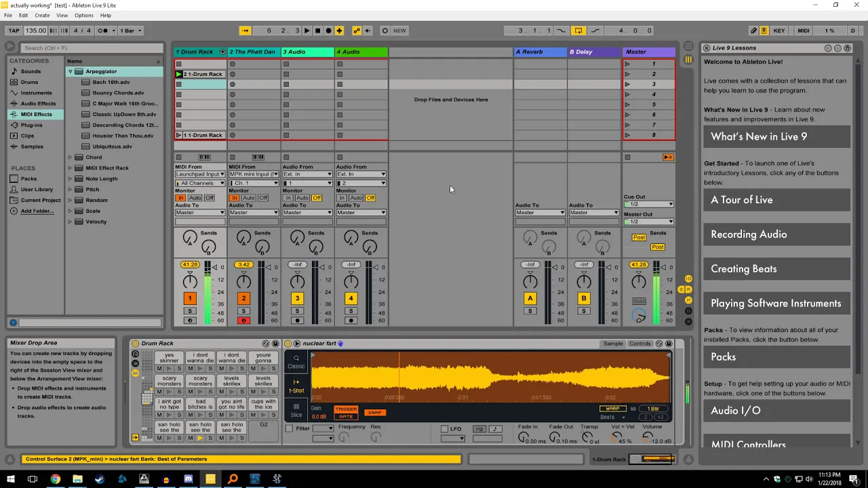Toggle the WARP button in Simpler
Screen dimensions: 868x488
pos(612,409)
